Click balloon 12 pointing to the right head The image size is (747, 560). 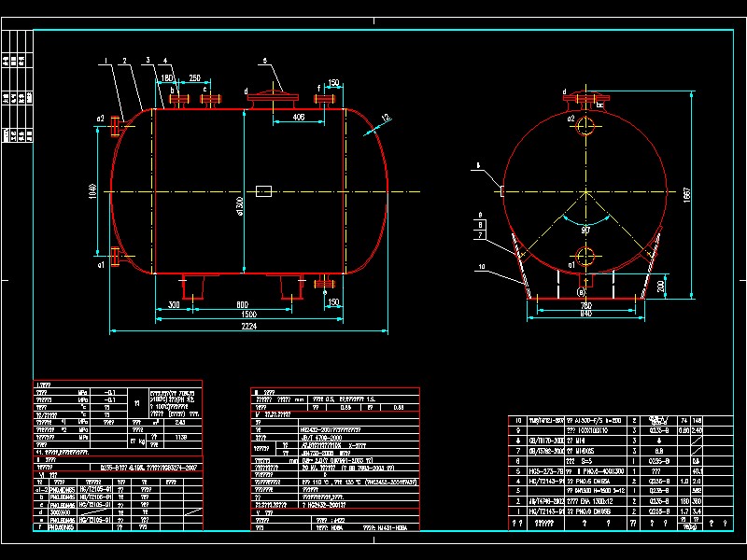coord(385,116)
